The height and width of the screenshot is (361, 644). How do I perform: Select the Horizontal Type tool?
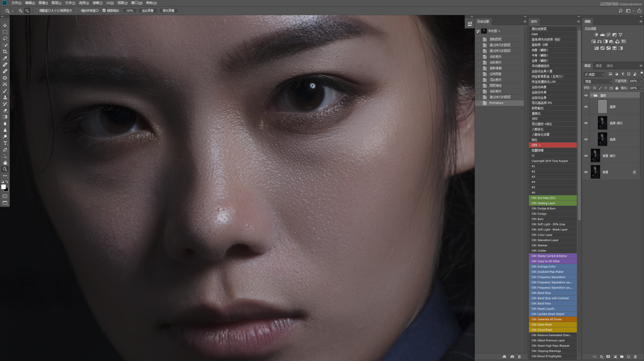click(5, 143)
